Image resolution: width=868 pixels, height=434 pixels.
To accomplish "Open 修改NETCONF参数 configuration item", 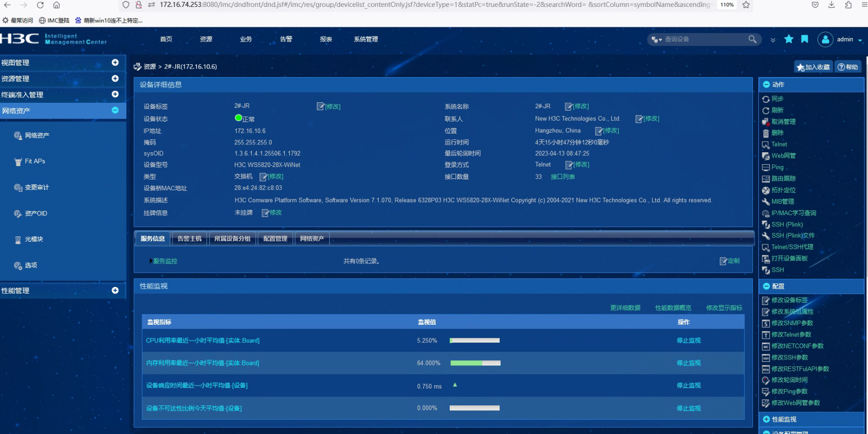I will tap(797, 346).
